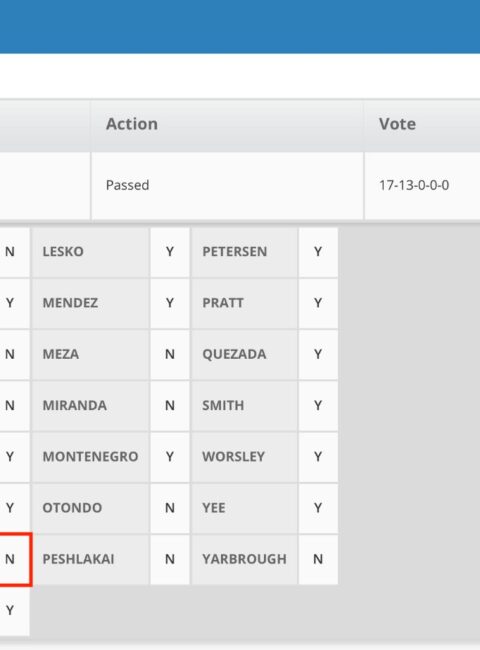Click the Vote column header
Viewport: 480px width, 650px height.
pos(422,124)
